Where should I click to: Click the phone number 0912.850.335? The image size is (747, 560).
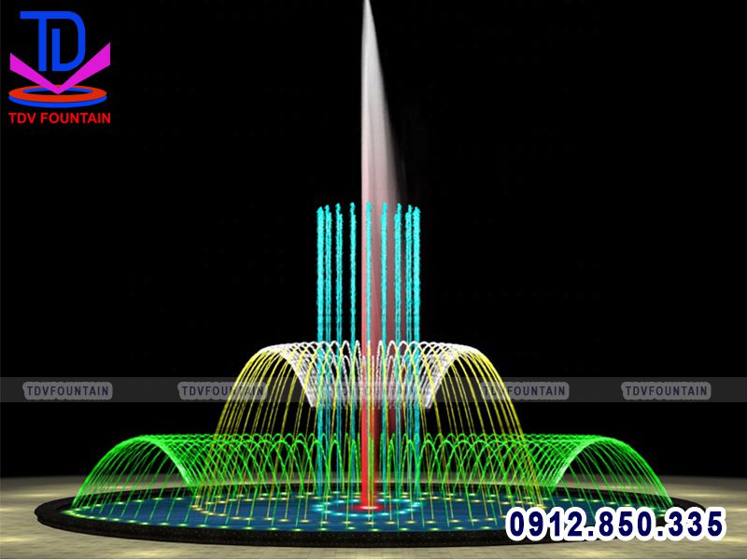coord(615,524)
